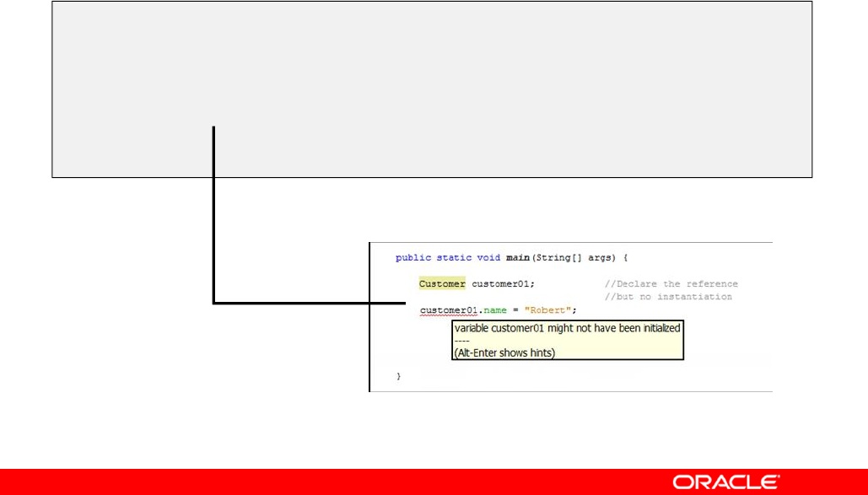Click the public static void main signature
Image resolution: width=868 pixels, height=495 pixels.
point(511,257)
